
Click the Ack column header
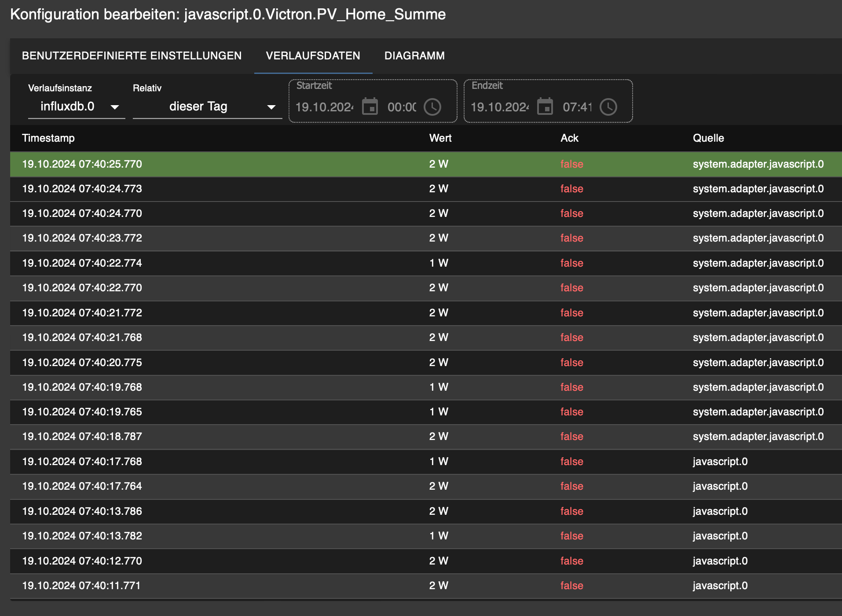(569, 138)
